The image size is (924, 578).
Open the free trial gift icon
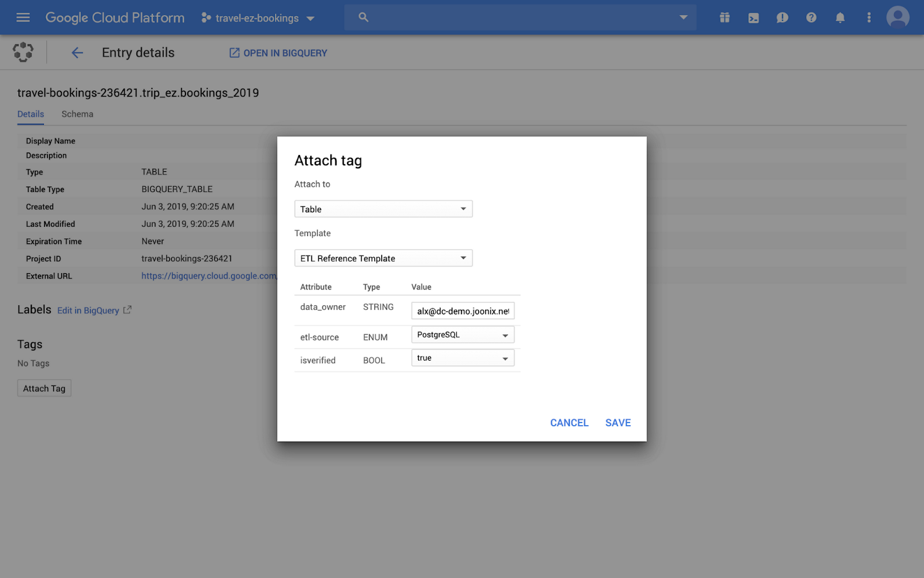pyautogui.click(x=724, y=17)
